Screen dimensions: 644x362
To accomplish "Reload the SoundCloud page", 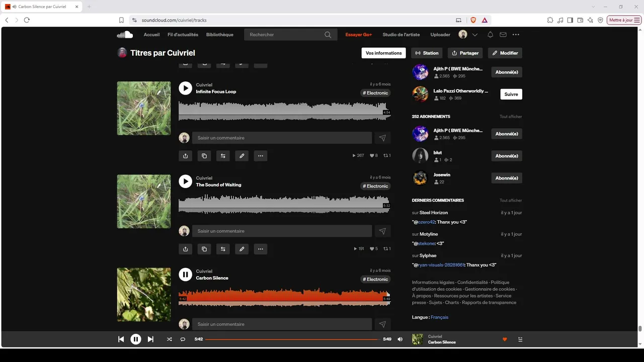I will point(27,20).
